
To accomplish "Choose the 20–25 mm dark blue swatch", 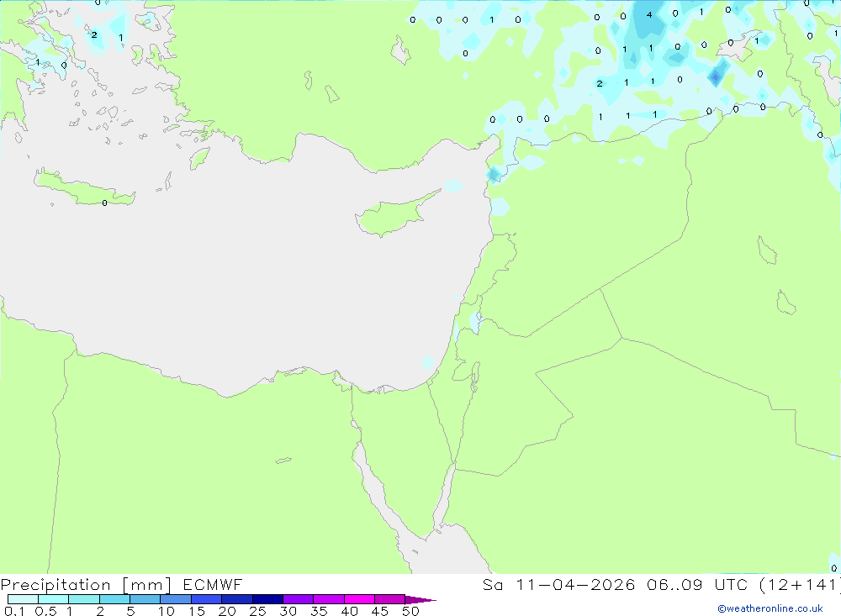I will [236, 599].
